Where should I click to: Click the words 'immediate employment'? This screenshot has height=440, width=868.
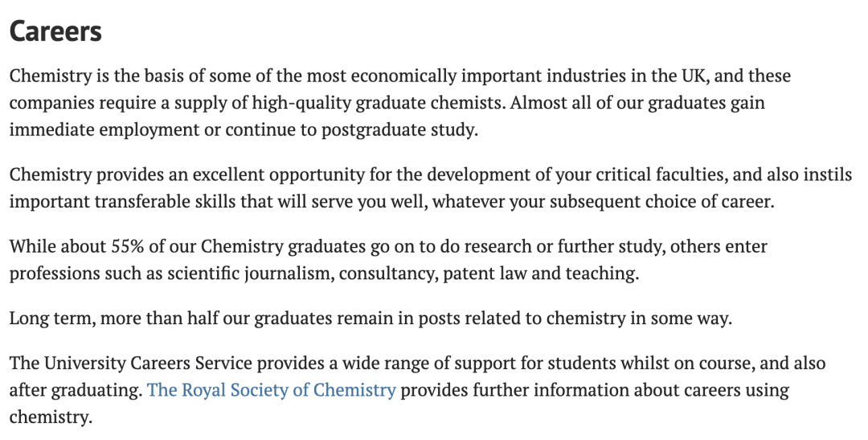click(104, 130)
